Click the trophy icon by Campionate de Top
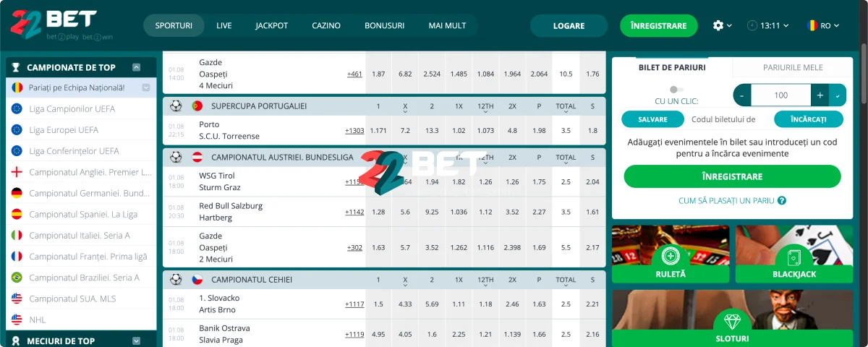Viewport: 868px width, 347px height. (16, 67)
